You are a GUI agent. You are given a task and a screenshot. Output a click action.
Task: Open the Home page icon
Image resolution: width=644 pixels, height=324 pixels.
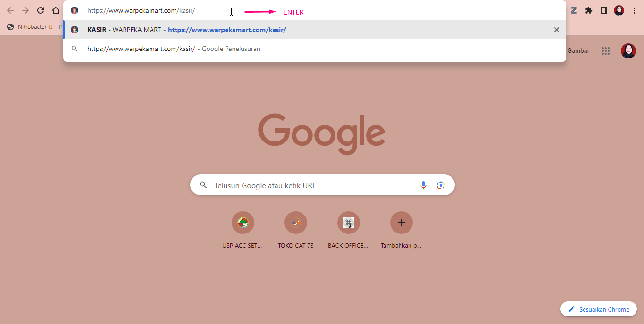(56, 10)
